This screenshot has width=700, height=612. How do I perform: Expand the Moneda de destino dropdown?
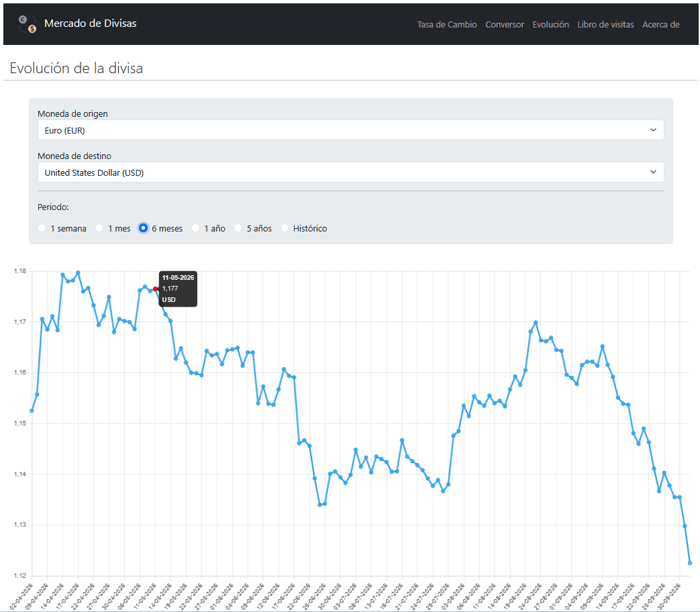351,172
